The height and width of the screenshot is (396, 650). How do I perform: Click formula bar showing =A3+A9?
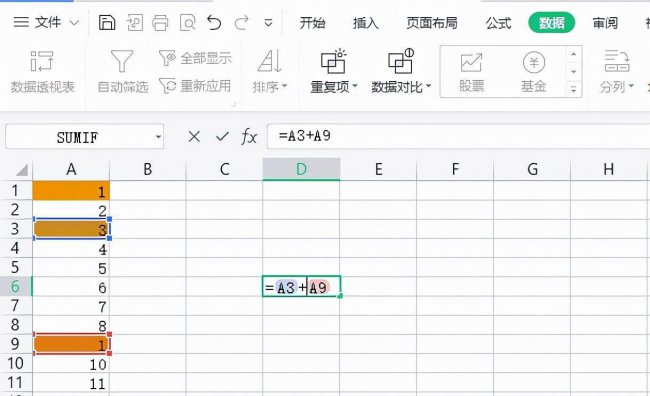(x=458, y=136)
